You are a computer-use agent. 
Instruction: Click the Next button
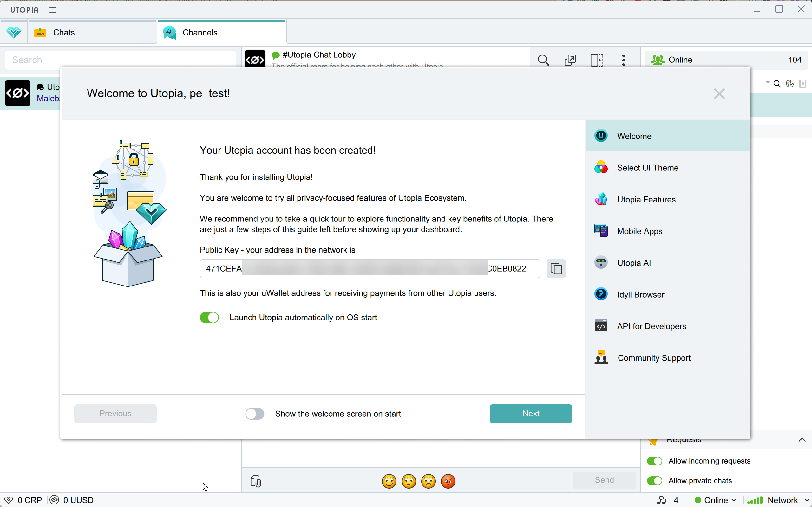tap(530, 414)
